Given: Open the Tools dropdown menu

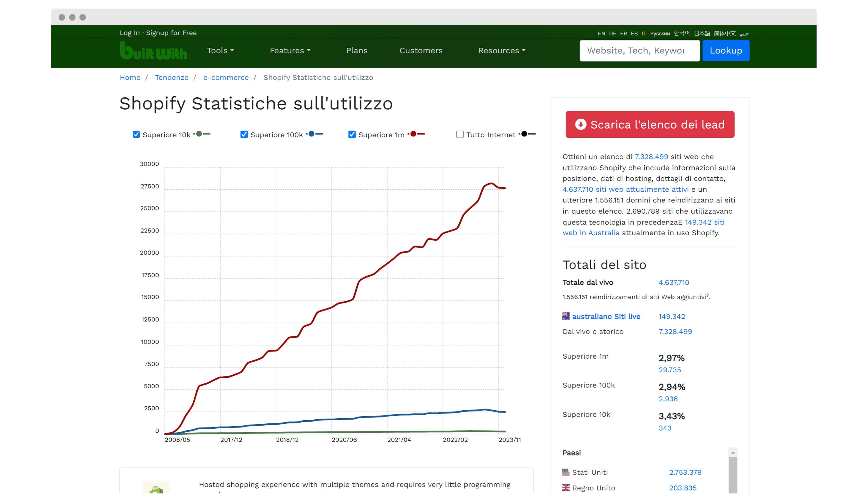Looking at the screenshot, I should tap(221, 51).
